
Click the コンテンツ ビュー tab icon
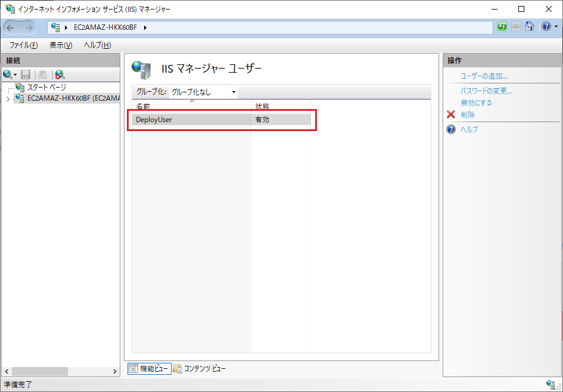tap(178, 368)
